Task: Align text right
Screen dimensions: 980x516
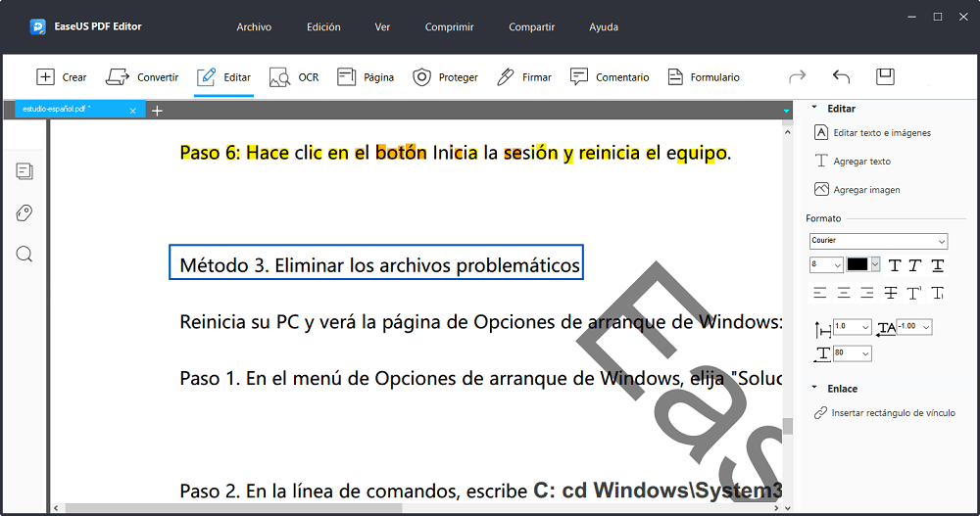Action: [x=867, y=293]
